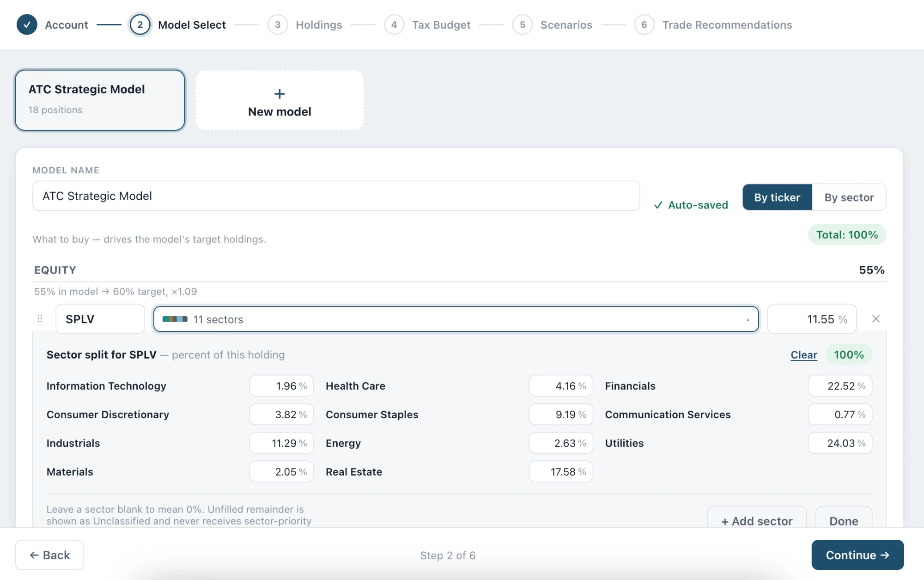Screen dimensions: 924x580
Task: Edit Utilities percent field
Action: click(x=840, y=443)
